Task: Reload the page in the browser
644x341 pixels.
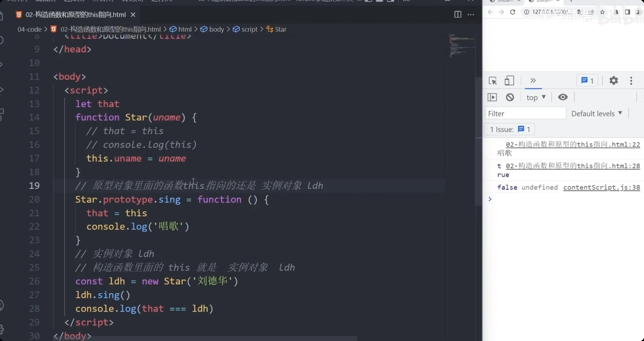Action: [513, 12]
